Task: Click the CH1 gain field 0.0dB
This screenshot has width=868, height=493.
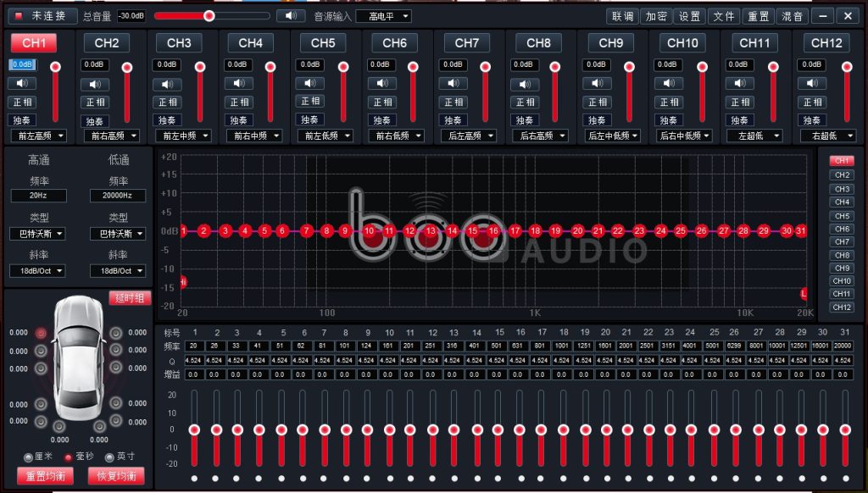Action: click(22, 64)
